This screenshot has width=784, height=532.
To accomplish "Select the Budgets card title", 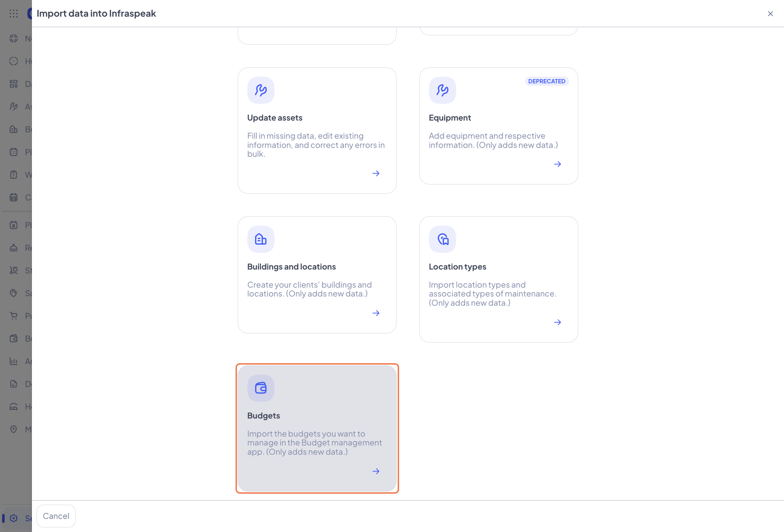I will coord(264,416).
